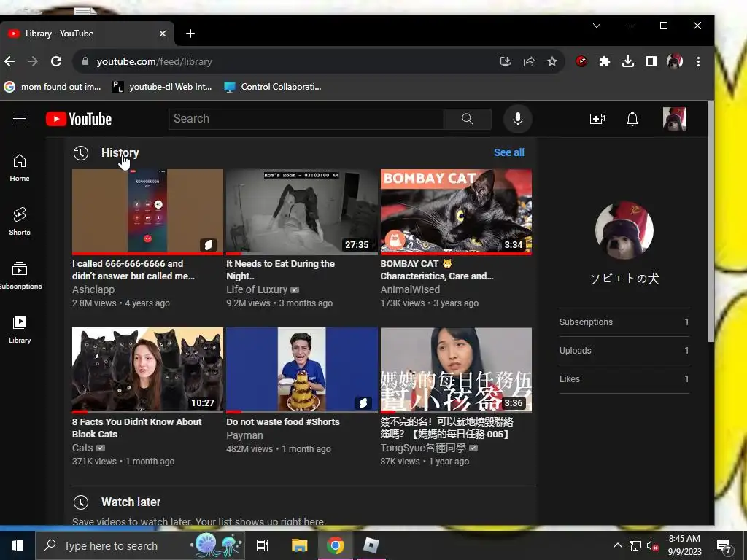The width and height of the screenshot is (747, 560).
Task: Open Library in sidebar
Action: [x=20, y=329]
